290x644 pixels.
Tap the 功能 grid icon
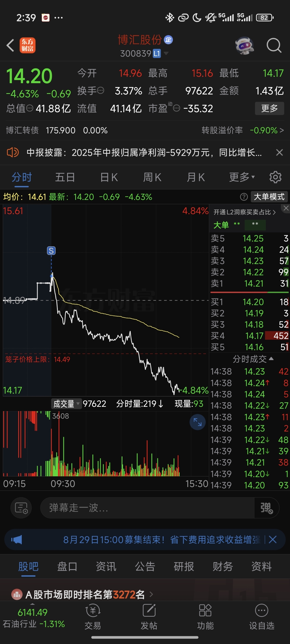(x=205, y=610)
